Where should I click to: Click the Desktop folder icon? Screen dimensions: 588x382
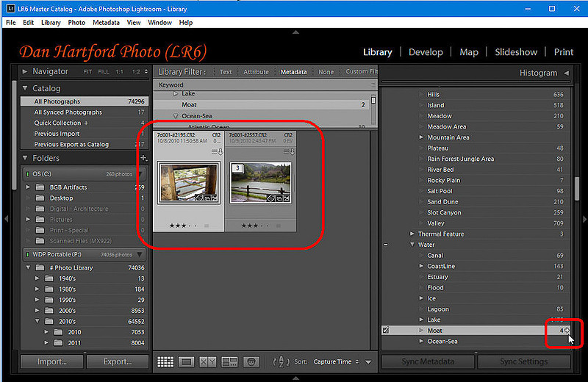(40, 198)
